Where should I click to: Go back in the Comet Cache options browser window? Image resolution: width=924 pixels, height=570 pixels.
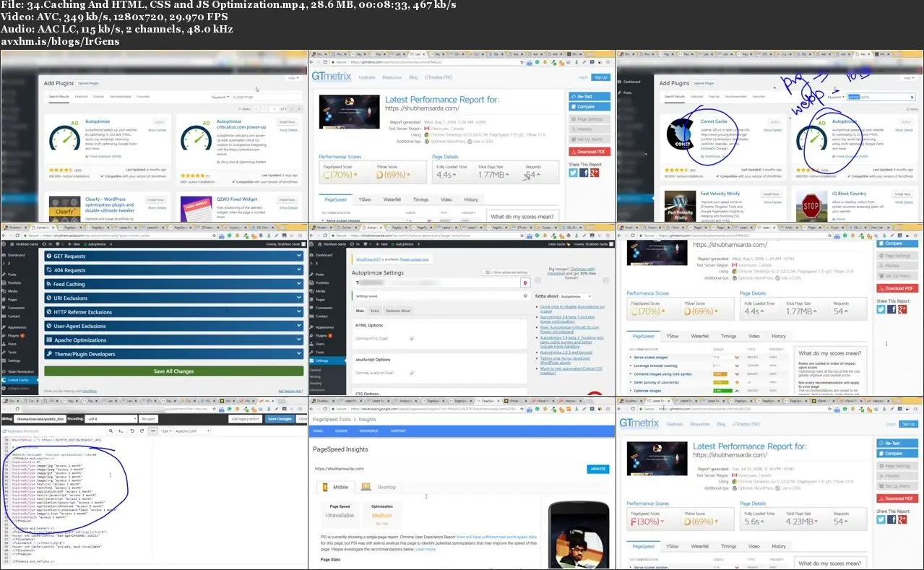(3, 235)
